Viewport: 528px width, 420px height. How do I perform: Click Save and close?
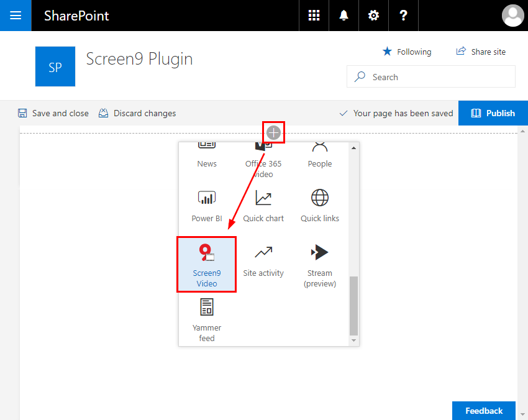tap(53, 113)
